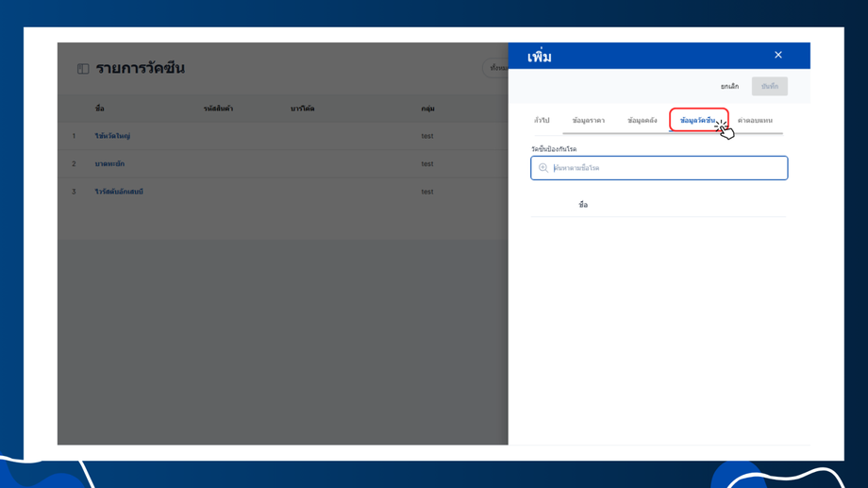This screenshot has width=868, height=488.
Task: Click the กลุ่ม column header
Action: click(427, 109)
